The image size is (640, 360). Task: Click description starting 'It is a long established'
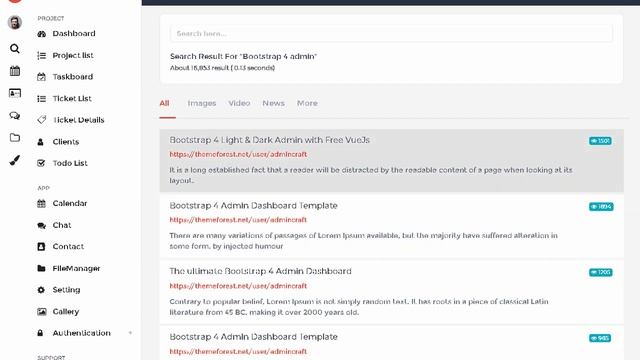[371, 175]
